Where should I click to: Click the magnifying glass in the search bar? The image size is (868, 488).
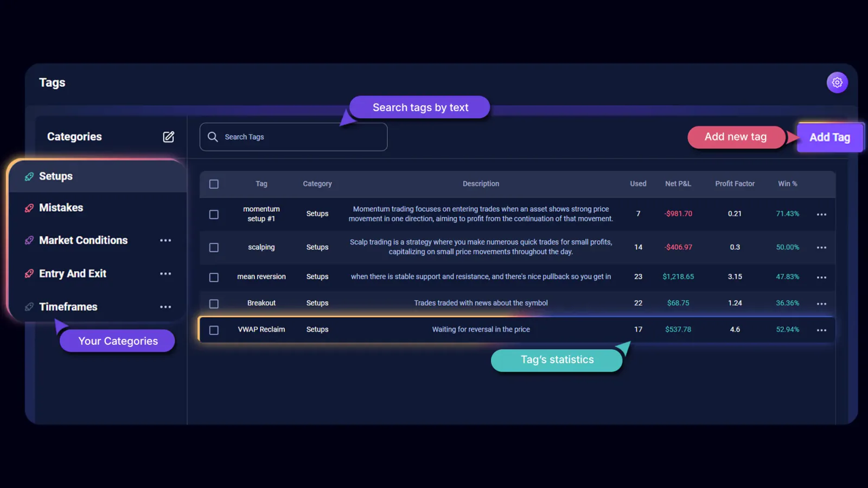click(213, 137)
